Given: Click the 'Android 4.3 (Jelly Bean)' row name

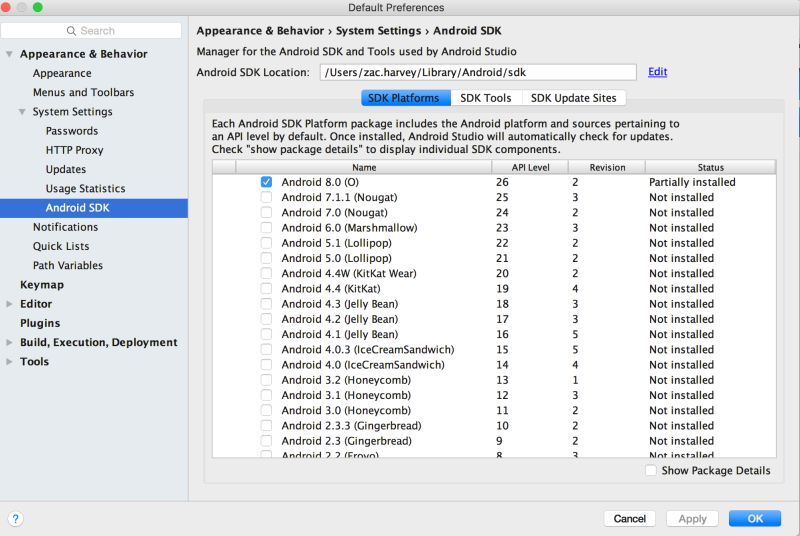Looking at the screenshot, I should click(340, 304).
